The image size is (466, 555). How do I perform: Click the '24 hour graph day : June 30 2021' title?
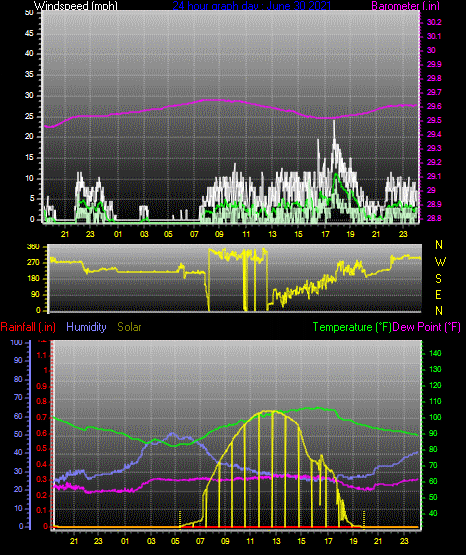click(x=252, y=6)
